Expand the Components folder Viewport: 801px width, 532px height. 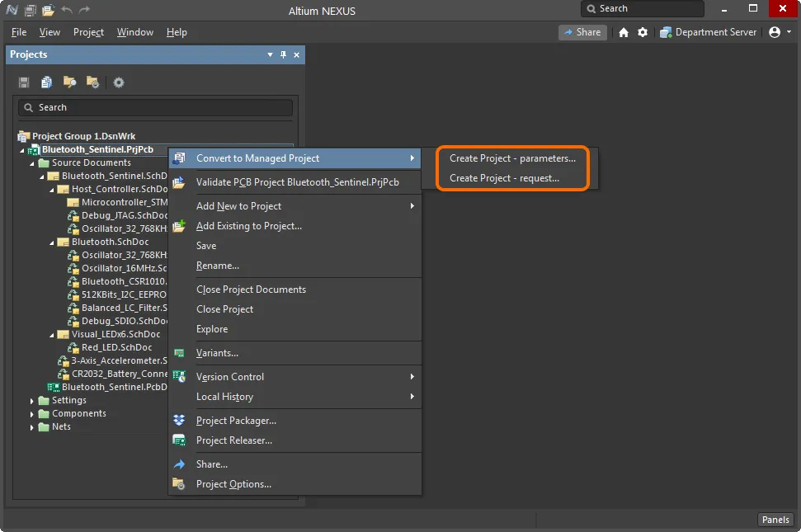[31, 414]
